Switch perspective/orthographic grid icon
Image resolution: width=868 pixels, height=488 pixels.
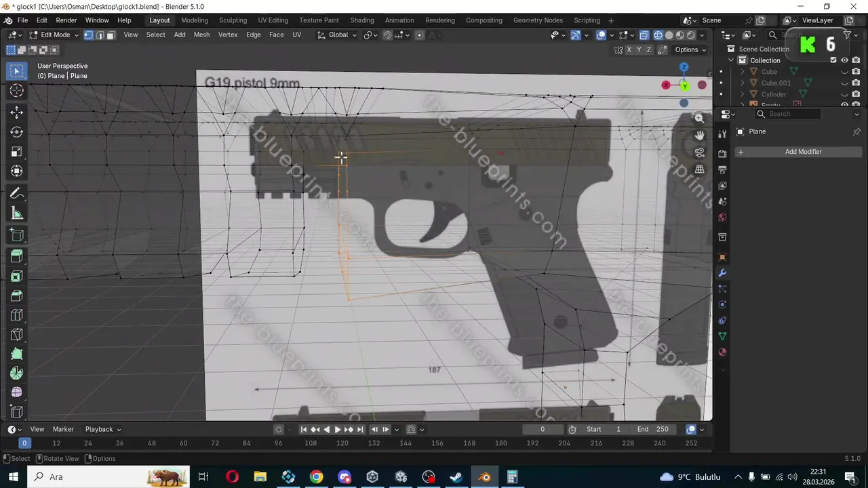point(699,169)
